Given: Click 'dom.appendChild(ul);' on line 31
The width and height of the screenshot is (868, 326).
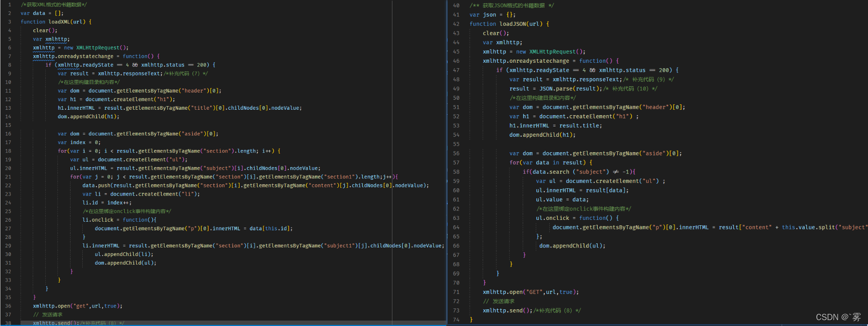Looking at the screenshot, I should click(126, 263).
